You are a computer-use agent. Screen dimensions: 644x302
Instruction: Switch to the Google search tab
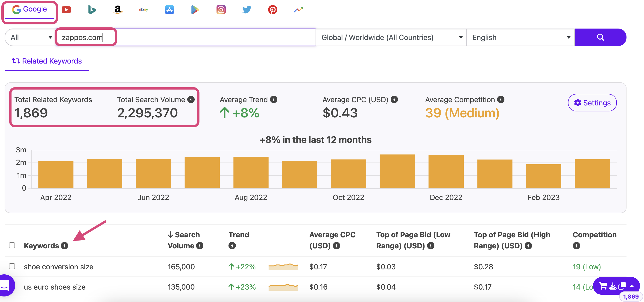29,9
